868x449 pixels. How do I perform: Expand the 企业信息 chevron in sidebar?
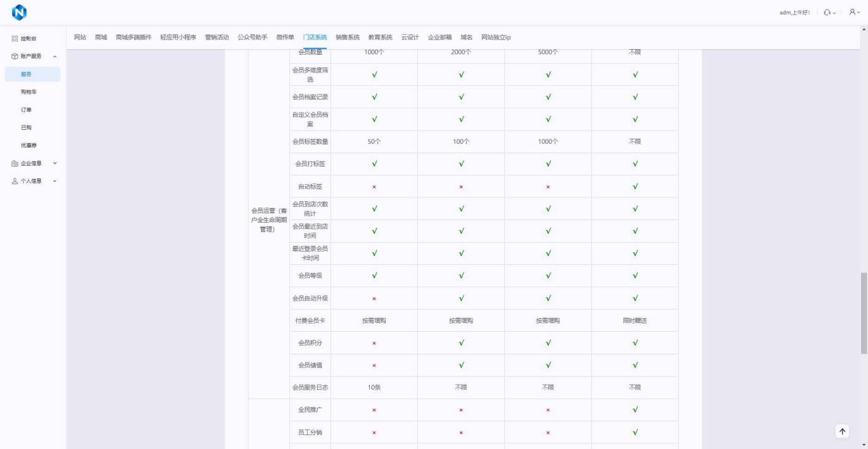click(55, 163)
